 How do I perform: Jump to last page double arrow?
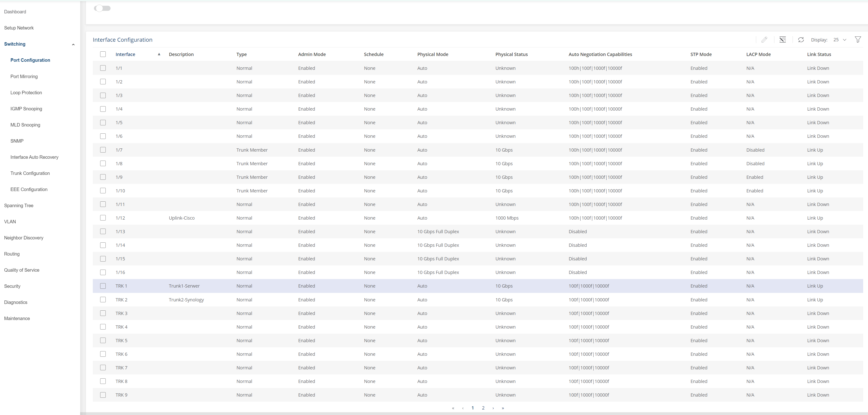pos(503,408)
